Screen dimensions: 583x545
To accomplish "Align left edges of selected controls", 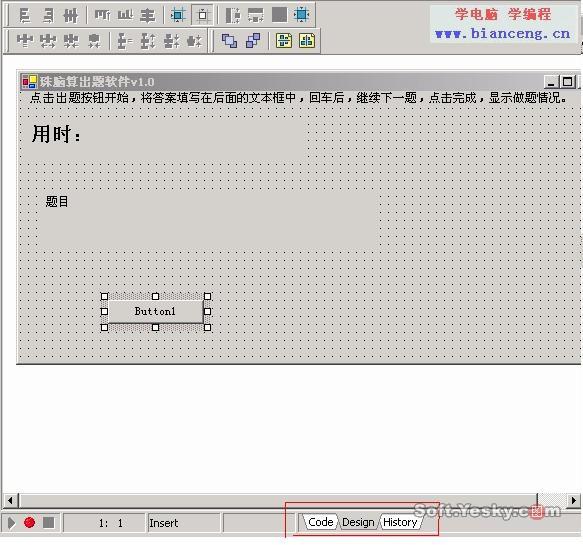I will [25, 16].
